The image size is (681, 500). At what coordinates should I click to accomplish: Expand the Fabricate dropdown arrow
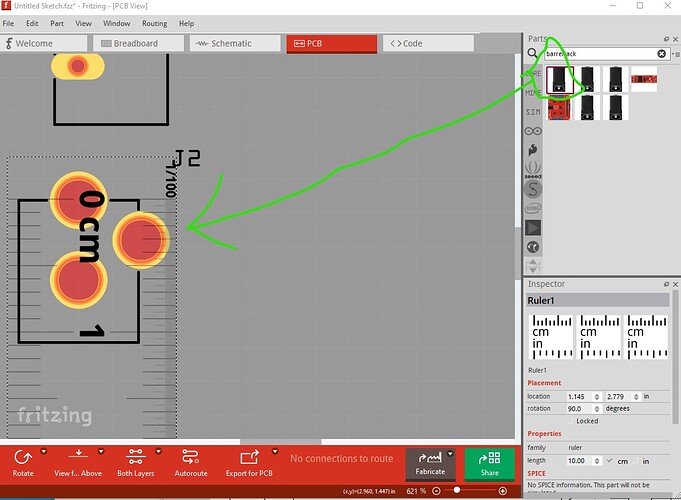pos(450,454)
